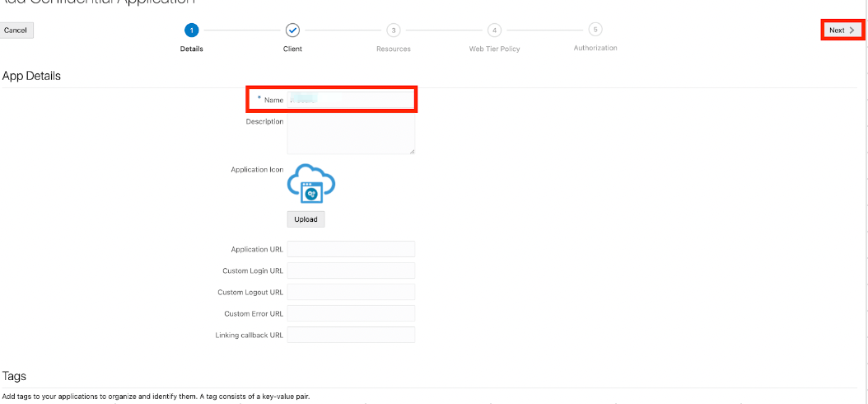Click the cloud application icon image
Screen dimensions: 868x404
click(310, 183)
